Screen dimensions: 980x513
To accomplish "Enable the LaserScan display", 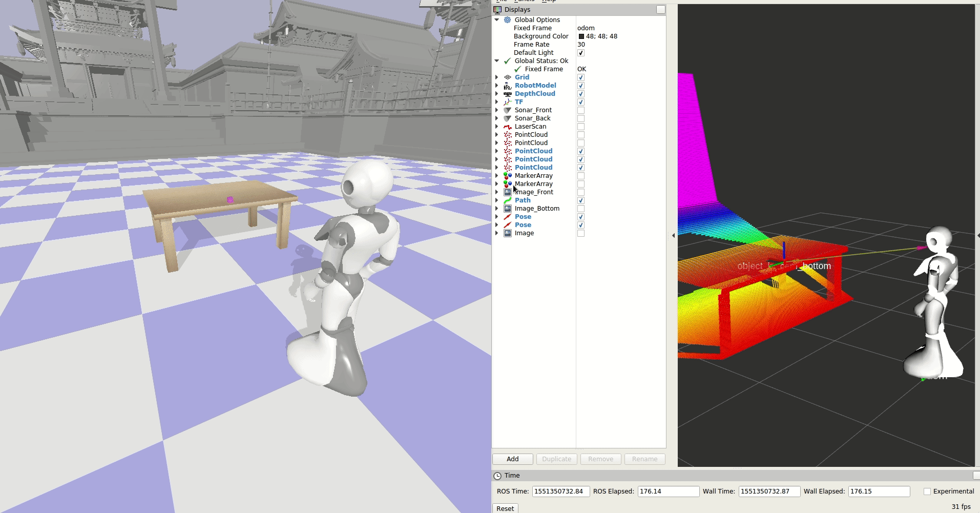I will point(581,127).
